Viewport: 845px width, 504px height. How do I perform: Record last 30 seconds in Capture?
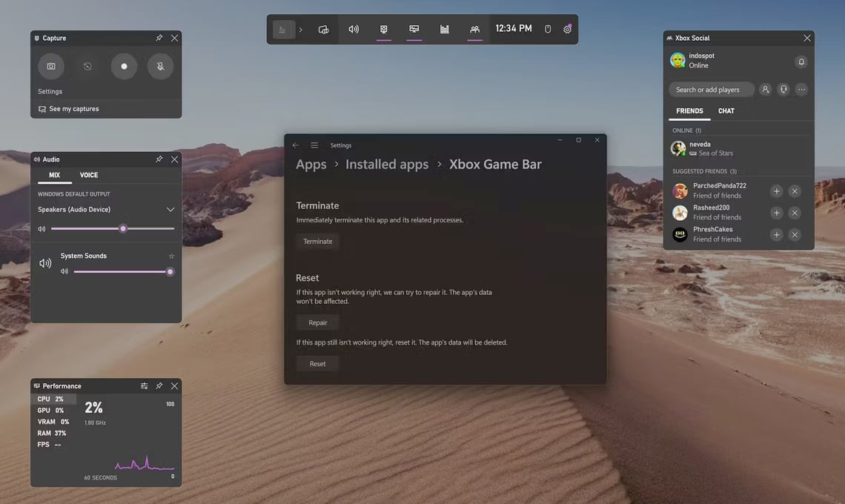pos(87,66)
